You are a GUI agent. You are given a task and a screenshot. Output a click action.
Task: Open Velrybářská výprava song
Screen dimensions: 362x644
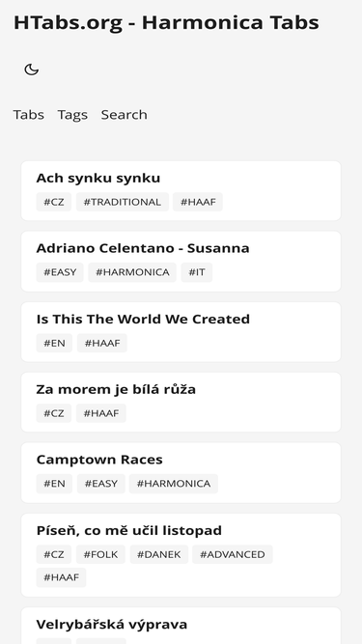click(x=112, y=625)
